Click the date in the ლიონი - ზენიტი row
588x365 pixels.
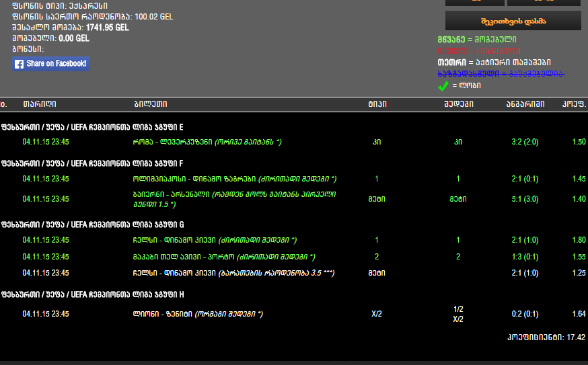click(x=46, y=314)
